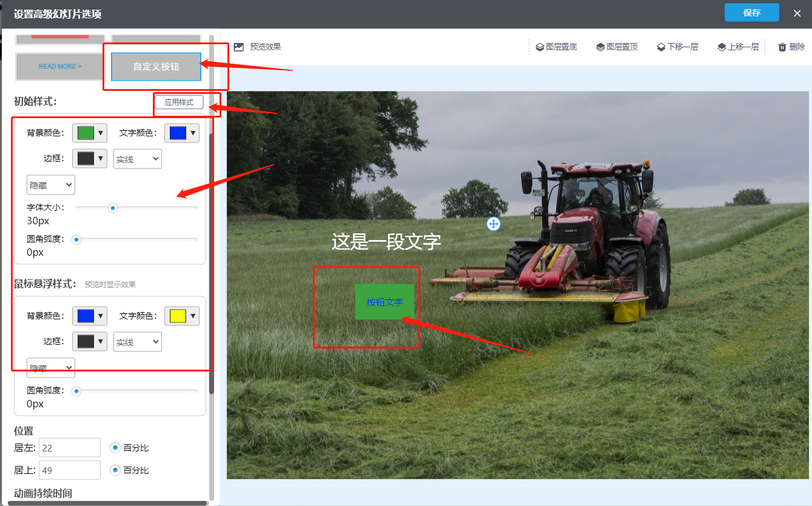Select 百分比 radio for 居上 position
The height and width of the screenshot is (506, 812).
(115, 470)
